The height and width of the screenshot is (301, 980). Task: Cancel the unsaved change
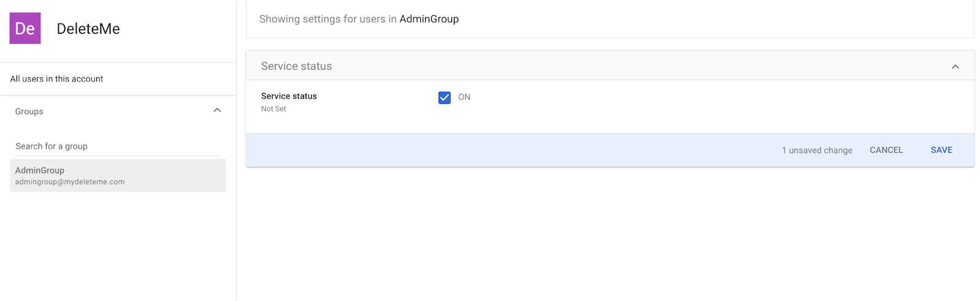[886, 150]
